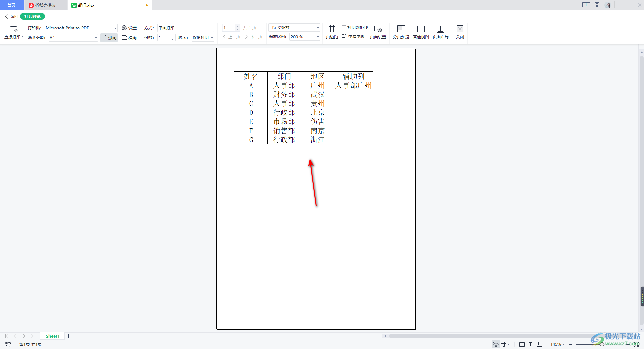Screen dimensions: 644x349
Task: Click the copies count input field
Action: [164, 38]
